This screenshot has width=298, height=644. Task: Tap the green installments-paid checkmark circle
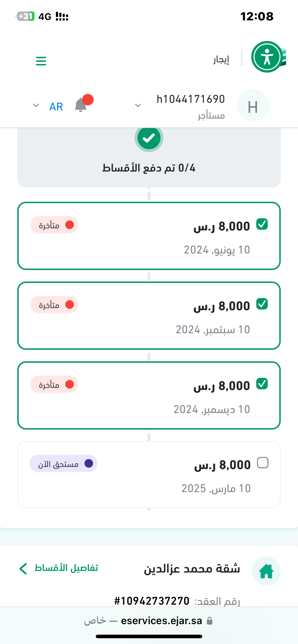click(149, 138)
